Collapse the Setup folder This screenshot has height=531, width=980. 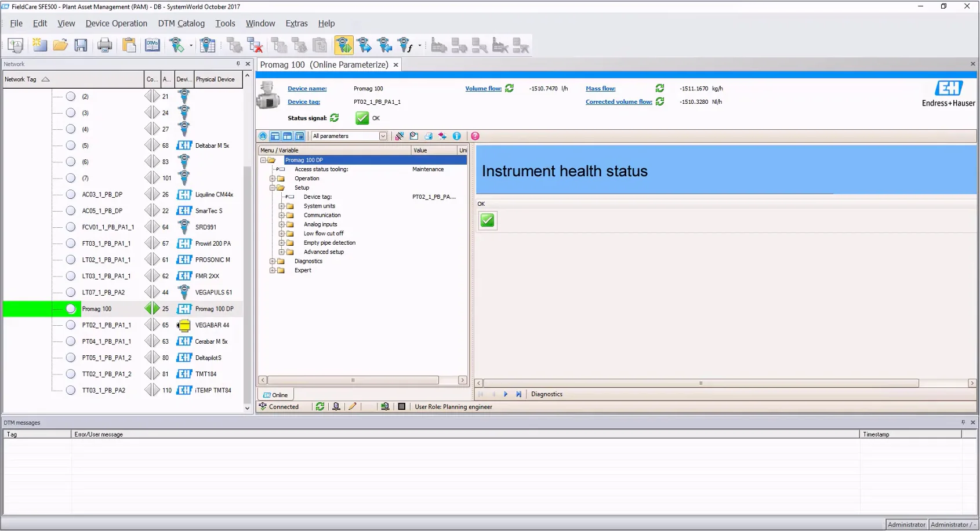coord(273,188)
